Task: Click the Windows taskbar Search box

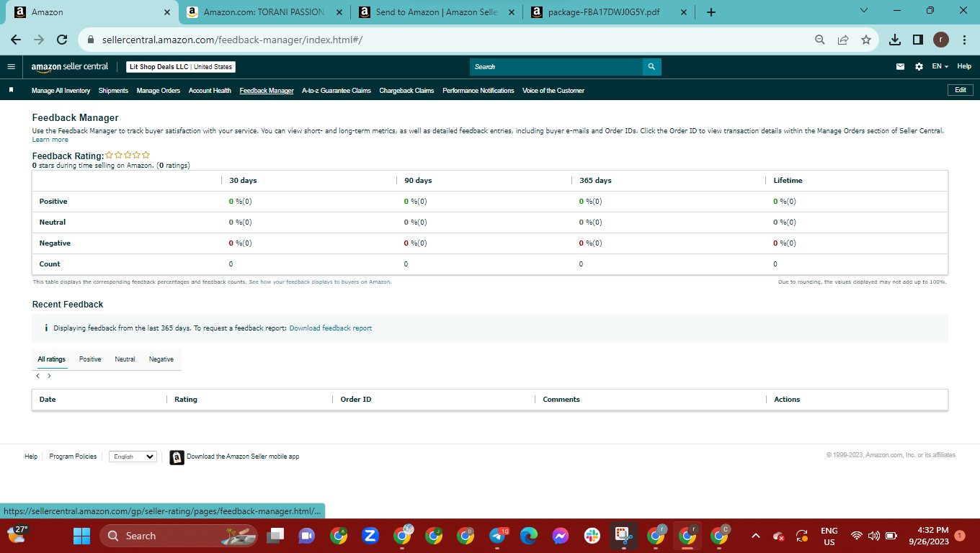Action: pos(179,536)
